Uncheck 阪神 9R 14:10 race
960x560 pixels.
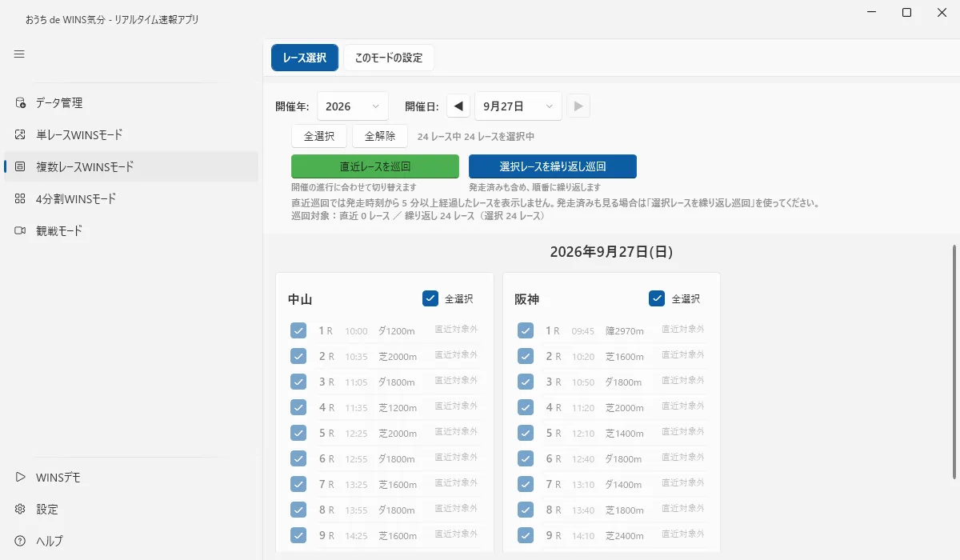pyautogui.click(x=526, y=535)
